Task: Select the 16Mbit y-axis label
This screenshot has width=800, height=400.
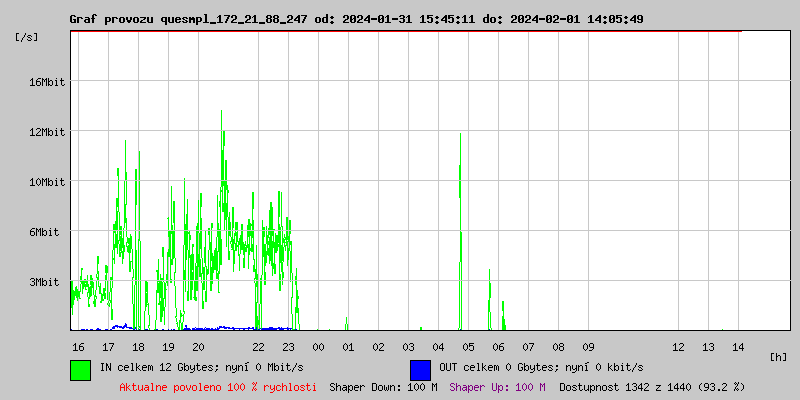Action: coord(46,82)
